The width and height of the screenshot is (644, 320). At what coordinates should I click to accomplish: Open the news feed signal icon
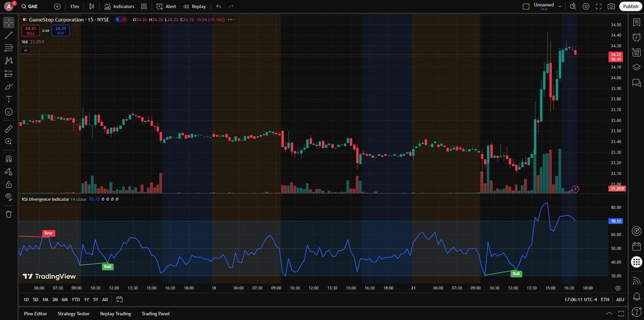point(636,281)
